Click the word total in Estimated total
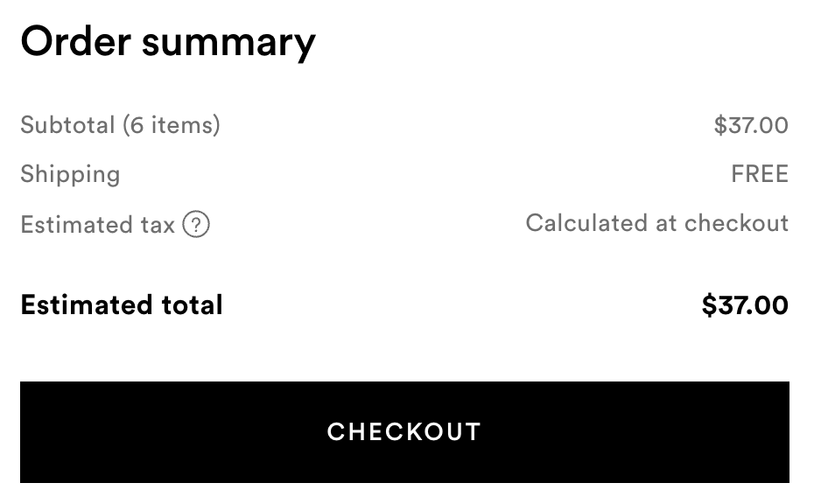The height and width of the screenshot is (504, 814). tap(192, 304)
